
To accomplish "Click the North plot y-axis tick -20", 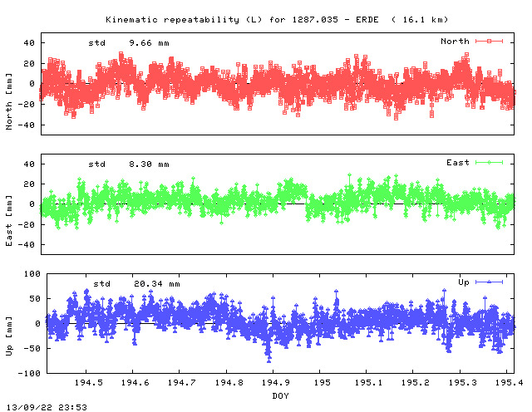I will click(x=26, y=105).
